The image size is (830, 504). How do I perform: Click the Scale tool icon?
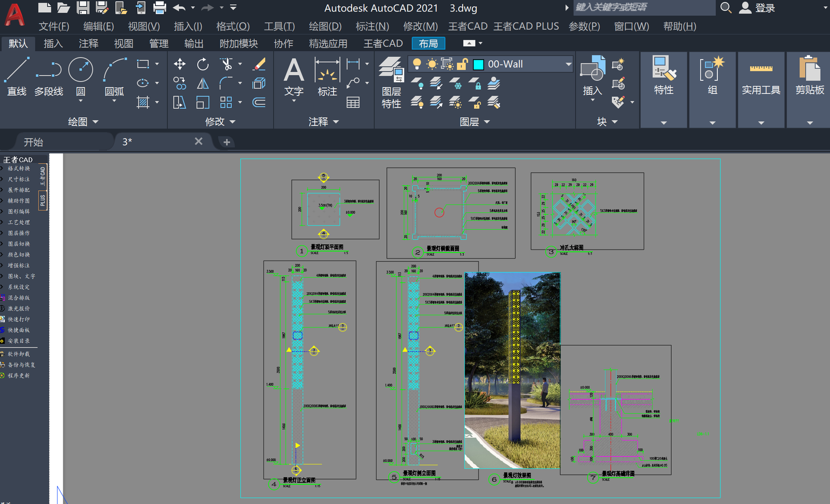click(203, 102)
